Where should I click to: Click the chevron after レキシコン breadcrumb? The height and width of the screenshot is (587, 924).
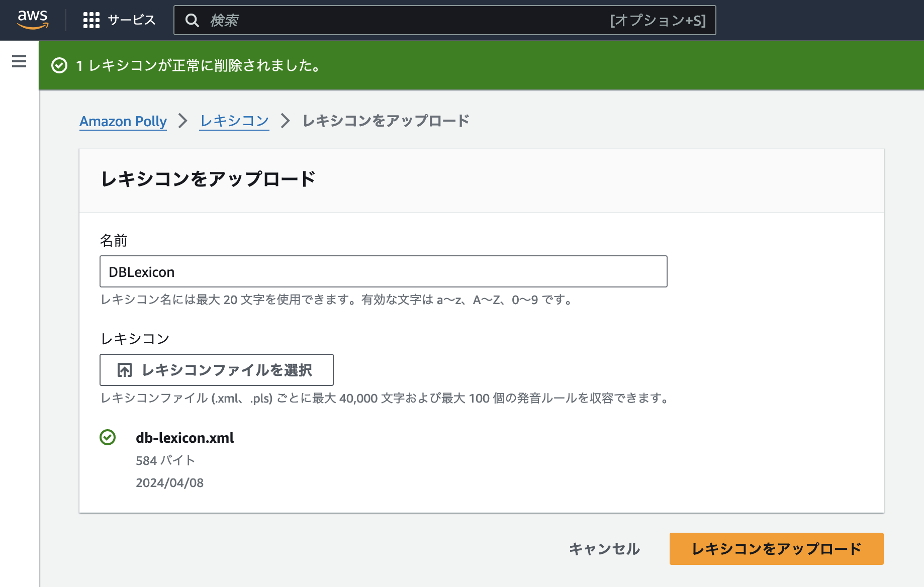tap(285, 121)
